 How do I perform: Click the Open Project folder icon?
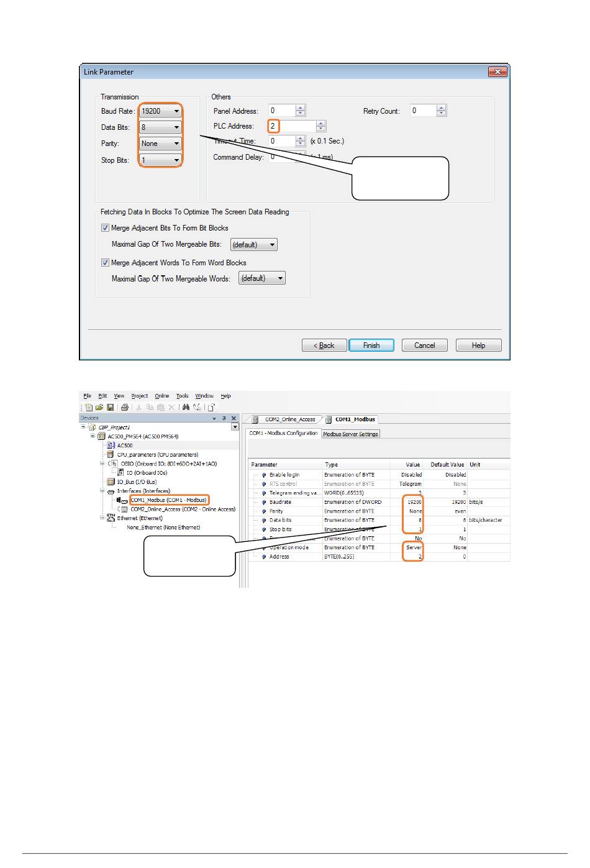99,408
